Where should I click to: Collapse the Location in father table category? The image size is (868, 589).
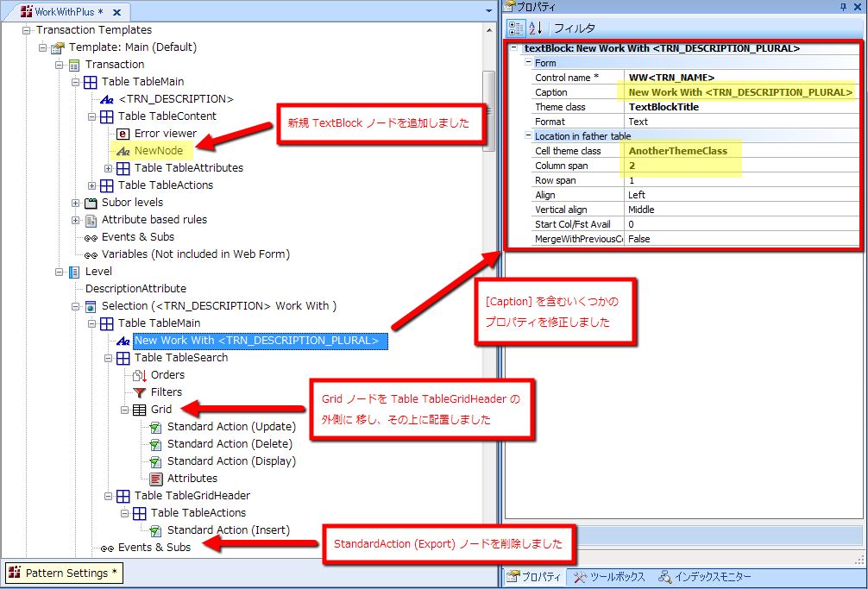(x=528, y=135)
